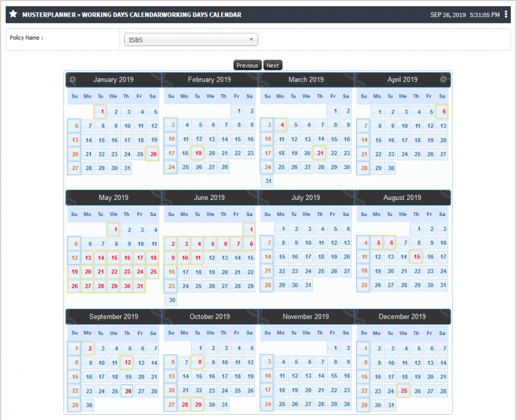
Task: Click the Musterplanner breadcrumb title
Action: pos(49,14)
